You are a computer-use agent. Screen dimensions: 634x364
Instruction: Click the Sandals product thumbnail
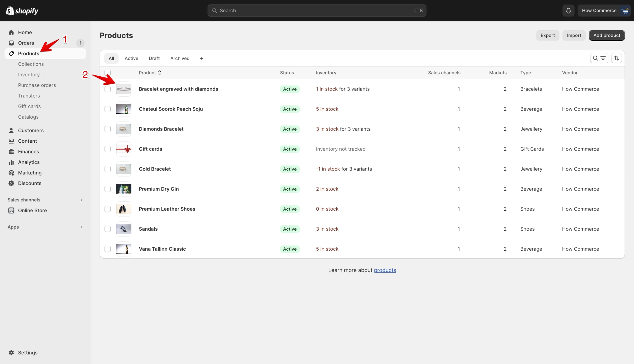pyautogui.click(x=124, y=229)
